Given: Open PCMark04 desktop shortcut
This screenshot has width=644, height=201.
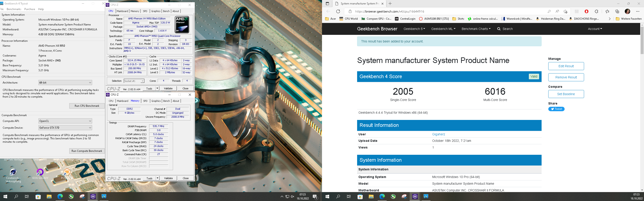Looking at the screenshot, I should click(x=67, y=174).
